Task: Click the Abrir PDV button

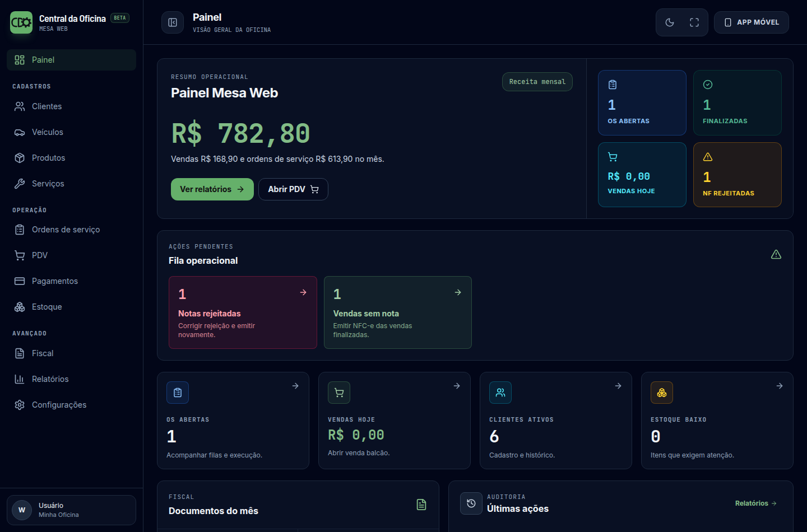Action: (x=293, y=189)
